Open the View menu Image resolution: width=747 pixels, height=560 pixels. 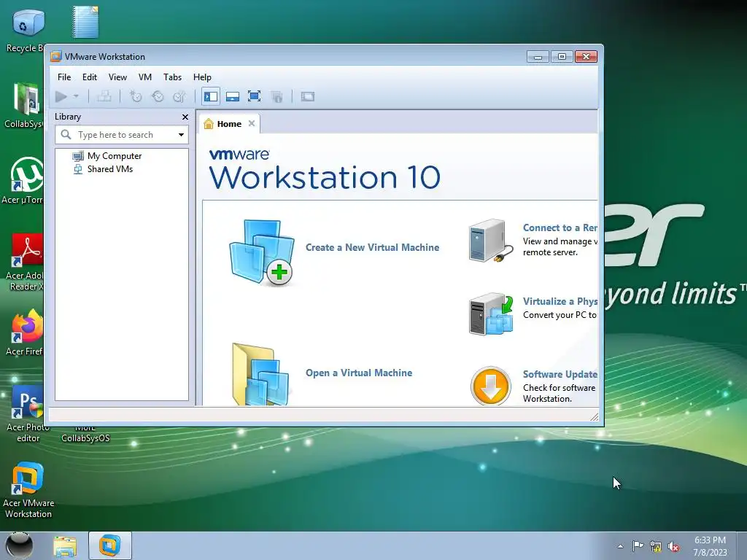coord(117,77)
